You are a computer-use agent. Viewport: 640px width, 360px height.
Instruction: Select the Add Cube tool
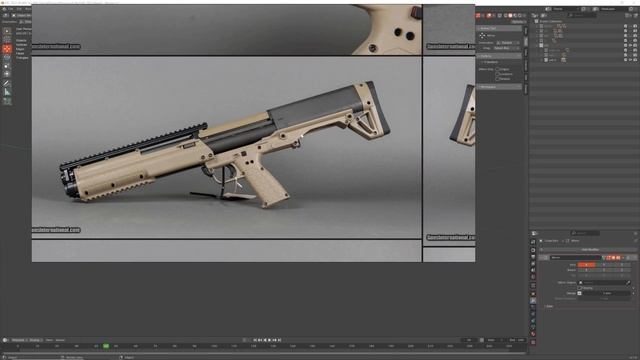click(7, 101)
